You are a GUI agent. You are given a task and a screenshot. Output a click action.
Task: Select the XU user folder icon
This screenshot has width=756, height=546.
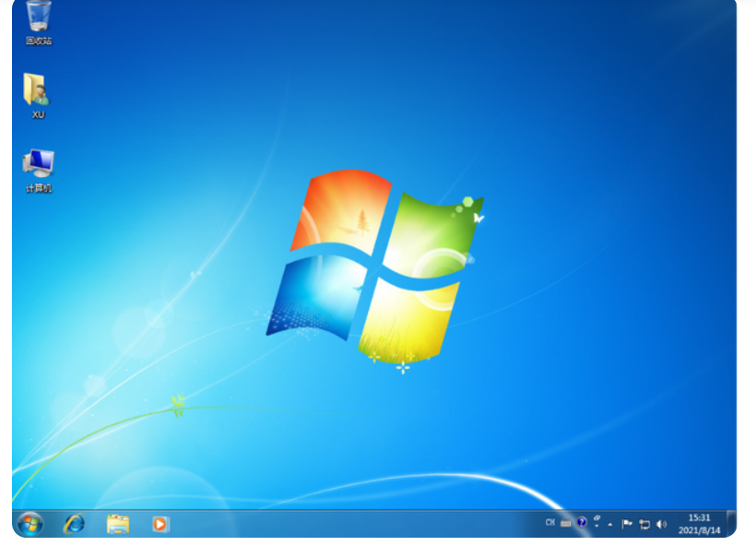38,93
